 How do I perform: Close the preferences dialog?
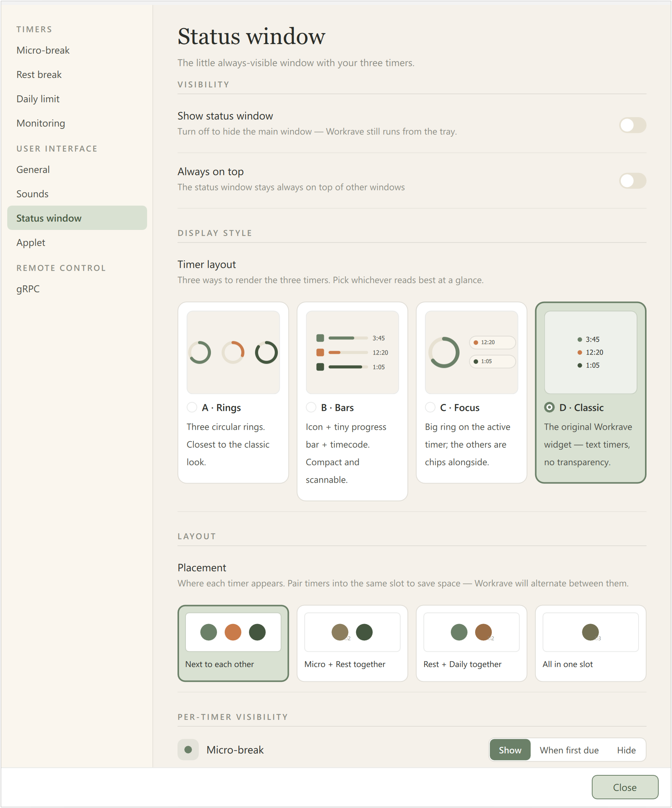[624, 787]
